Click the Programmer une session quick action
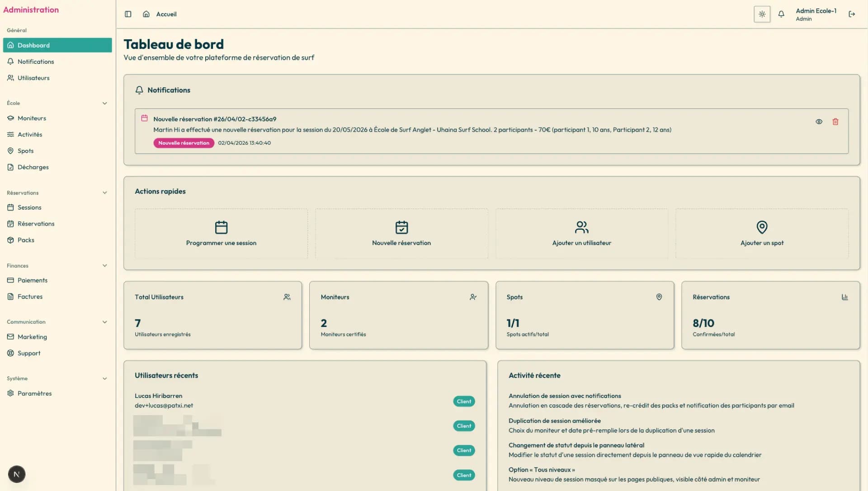Screen dimensions: 868x491 pos(221,233)
